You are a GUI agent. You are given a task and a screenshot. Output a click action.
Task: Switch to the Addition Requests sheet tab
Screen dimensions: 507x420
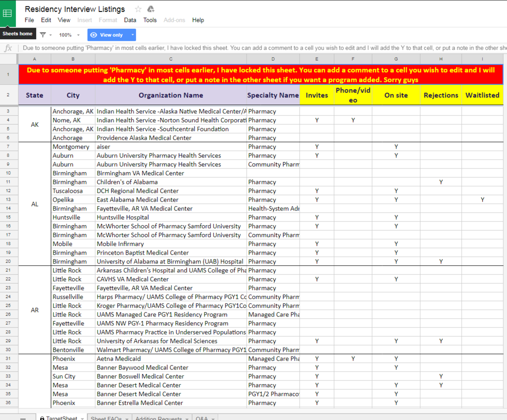[158, 419]
